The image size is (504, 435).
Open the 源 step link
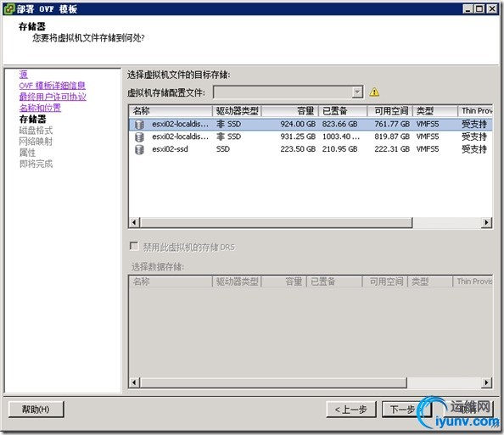[x=24, y=75]
